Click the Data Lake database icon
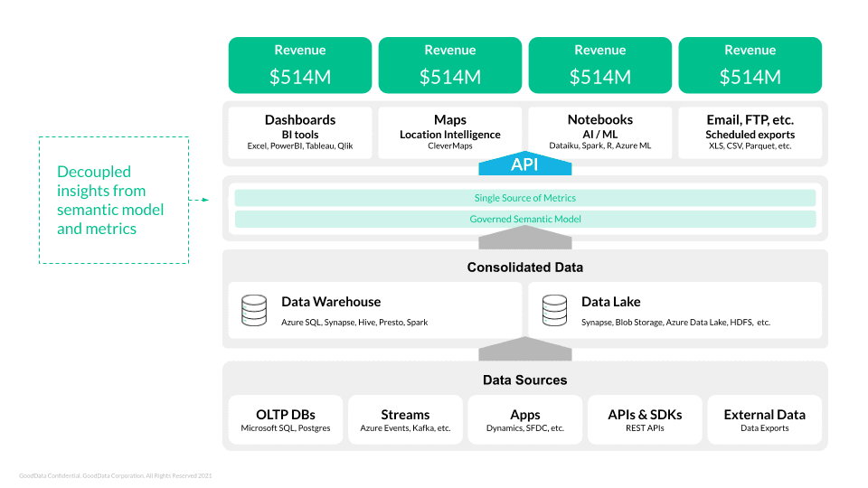Screen dimensions: 868x488 tap(554, 310)
